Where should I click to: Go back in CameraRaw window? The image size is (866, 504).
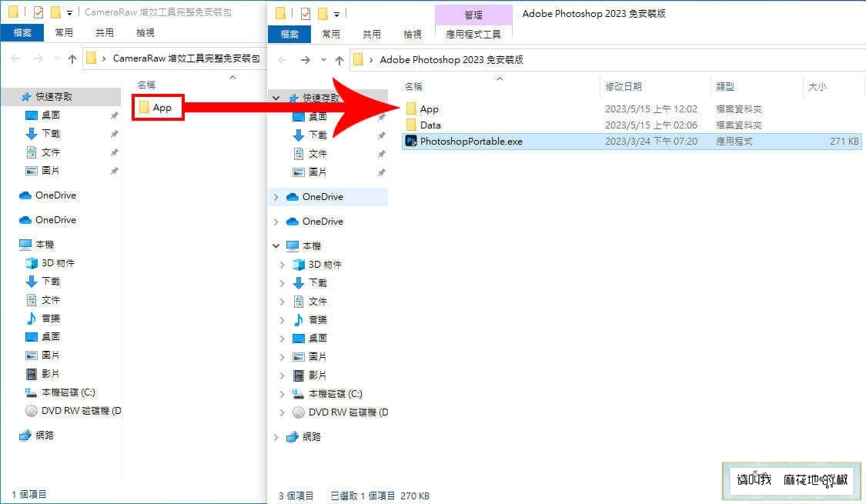[15, 58]
